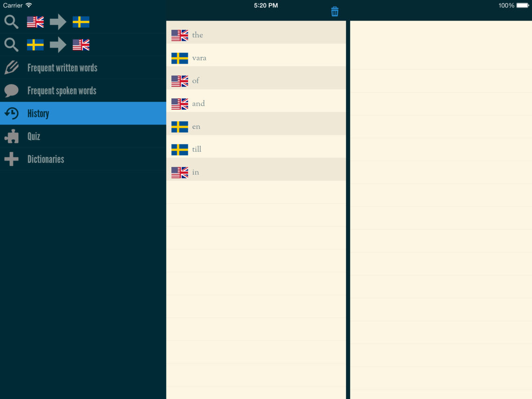Click the trash icon to clear history
Image resolution: width=532 pixels, height=399 pixels.
coord(334,12)
